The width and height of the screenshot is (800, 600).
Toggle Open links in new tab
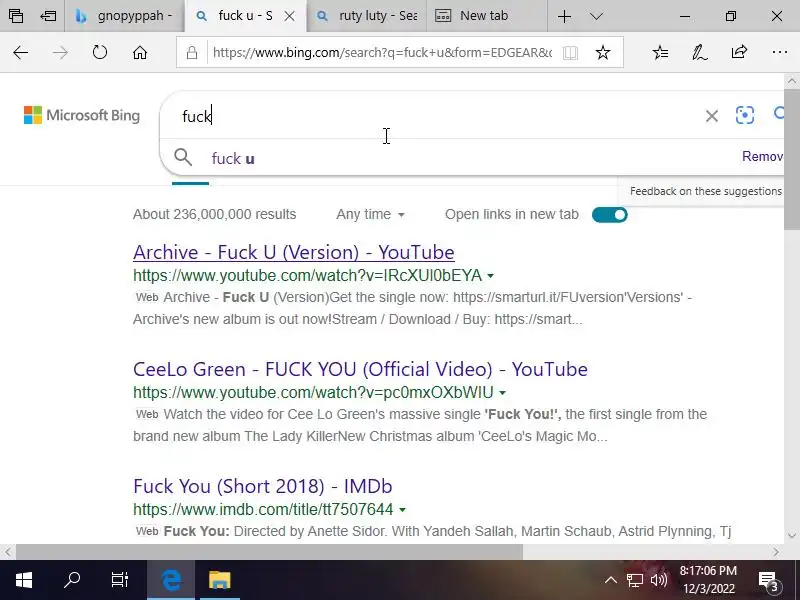610,215
